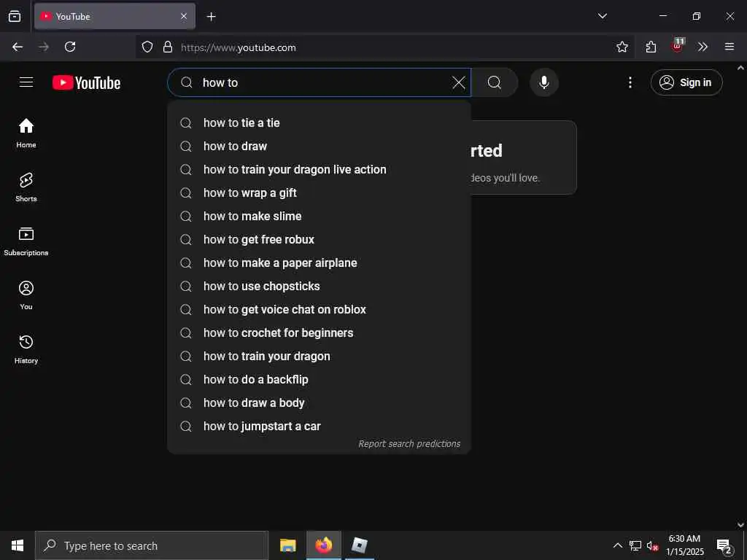Choose 'how to wrap a gift' suggestion
Viewport: 747px width, 560px height.
[x=320, y=192]
